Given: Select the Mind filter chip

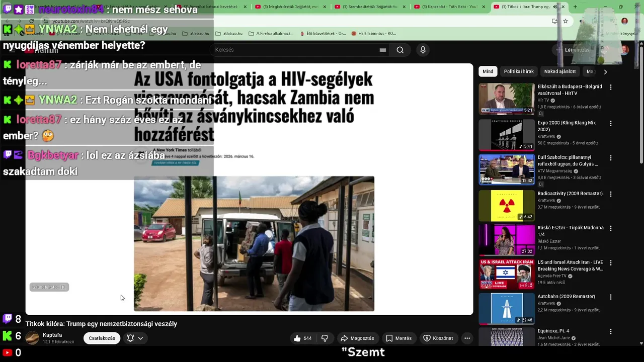Looking at the screenshot, I should pos(488,71).
